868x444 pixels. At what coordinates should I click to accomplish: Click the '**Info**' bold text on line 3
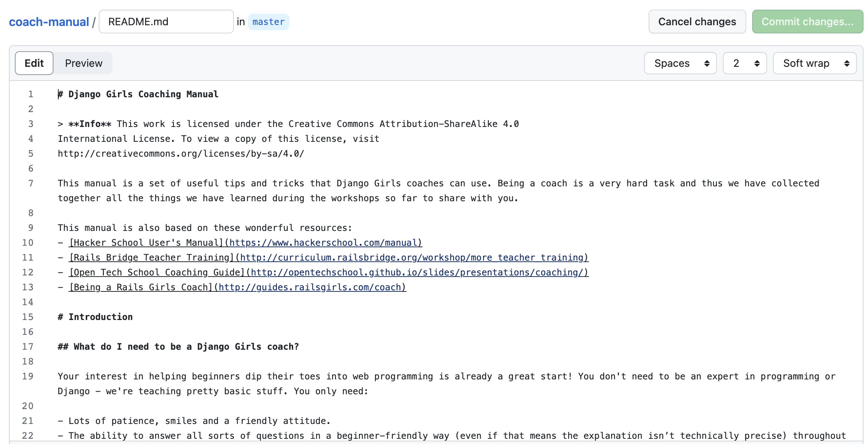[90, 124]
